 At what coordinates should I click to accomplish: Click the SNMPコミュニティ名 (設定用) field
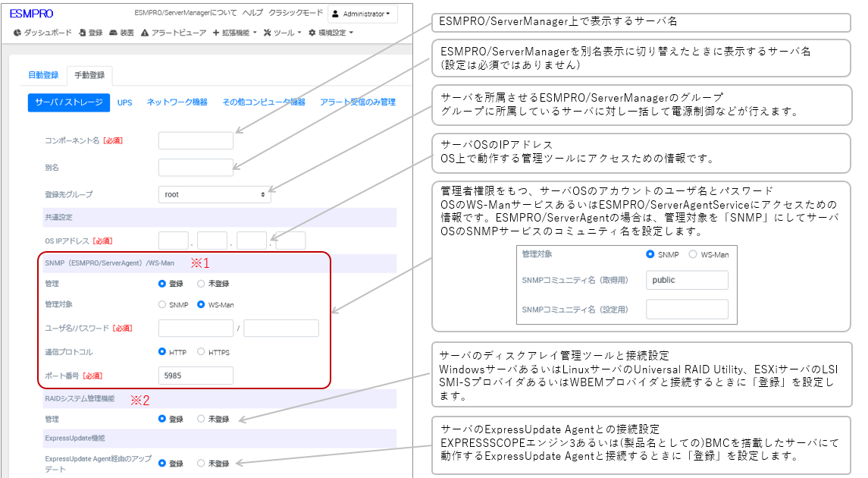[x=687, y=309]
